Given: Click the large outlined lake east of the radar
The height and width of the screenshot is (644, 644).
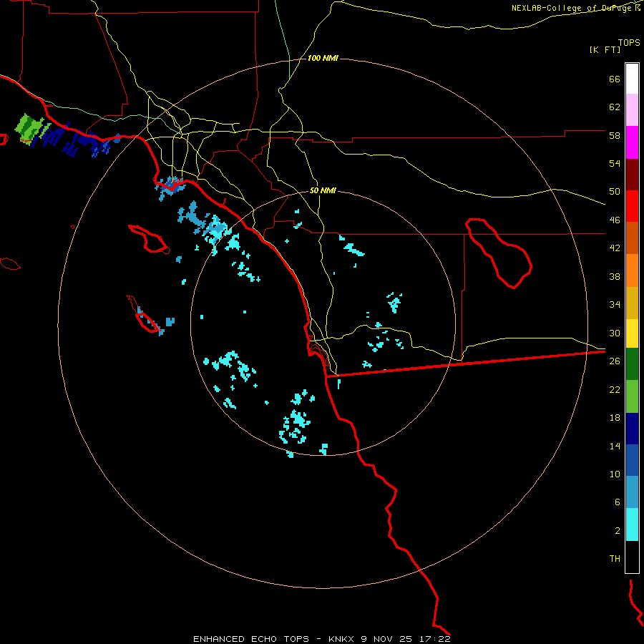Looking at the screenshot, I should click(499, 253).
